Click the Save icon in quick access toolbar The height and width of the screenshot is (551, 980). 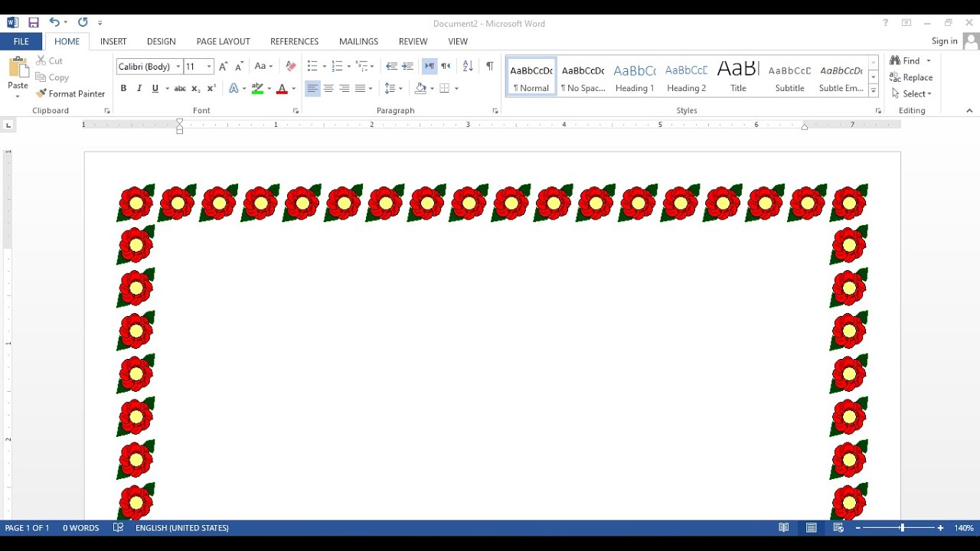pyautogui.click(x=34, y=23)
